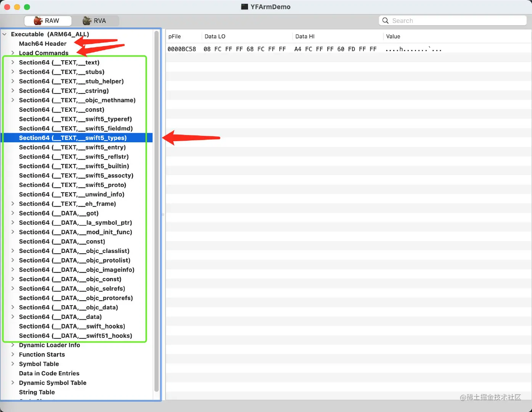Minimize the YFArmDemo window
The image size is (532, 412).
point(17,7)
